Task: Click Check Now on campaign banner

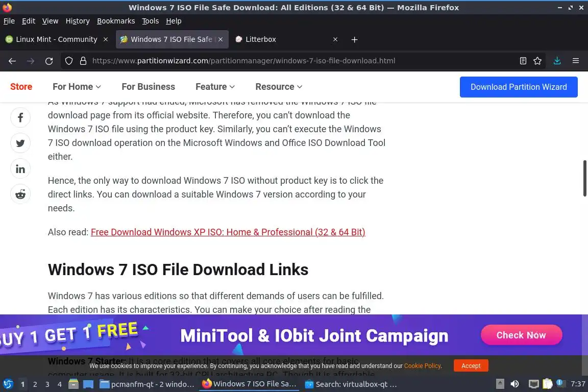Action: (x=521, y=335)
